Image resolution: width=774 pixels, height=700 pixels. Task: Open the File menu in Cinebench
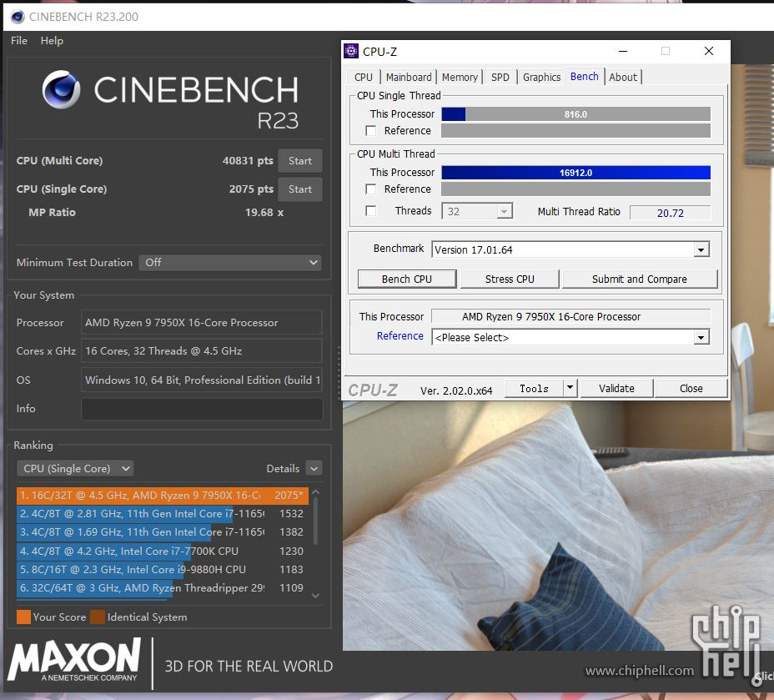[x=18, y=41]
